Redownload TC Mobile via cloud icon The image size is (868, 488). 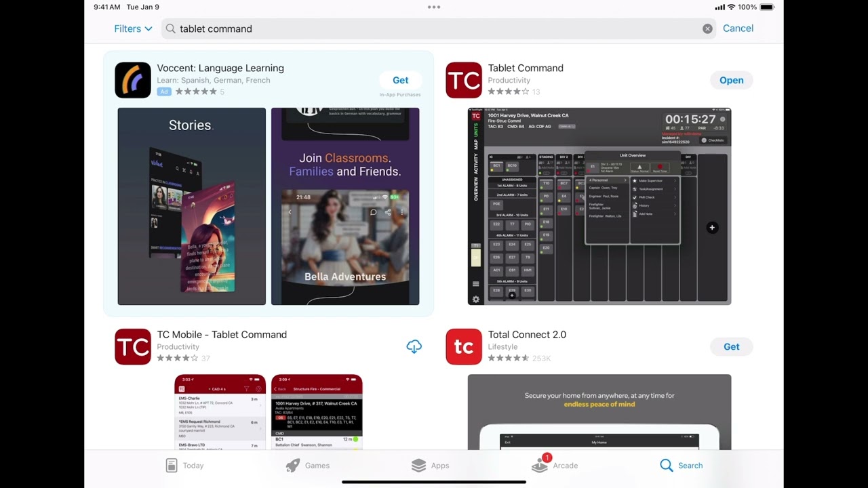point(414,346)
